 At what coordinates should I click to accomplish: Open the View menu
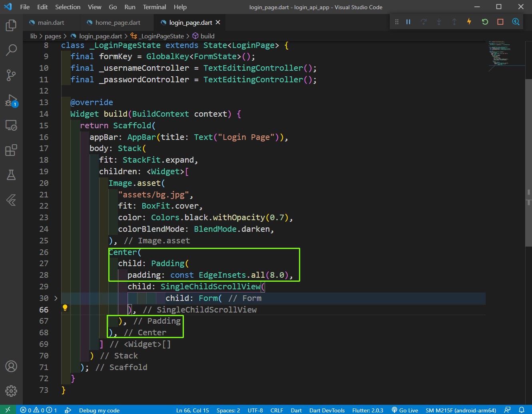click(94, 7)
